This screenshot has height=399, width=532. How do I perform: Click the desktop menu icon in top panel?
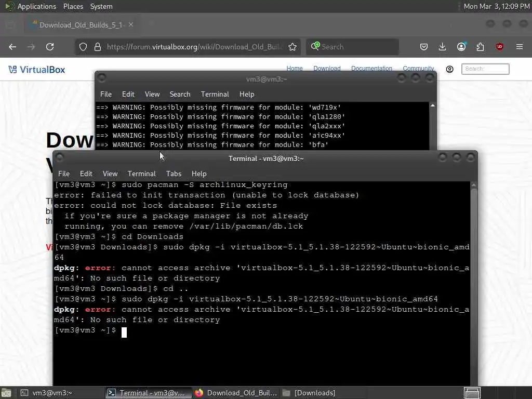[9, 6]
